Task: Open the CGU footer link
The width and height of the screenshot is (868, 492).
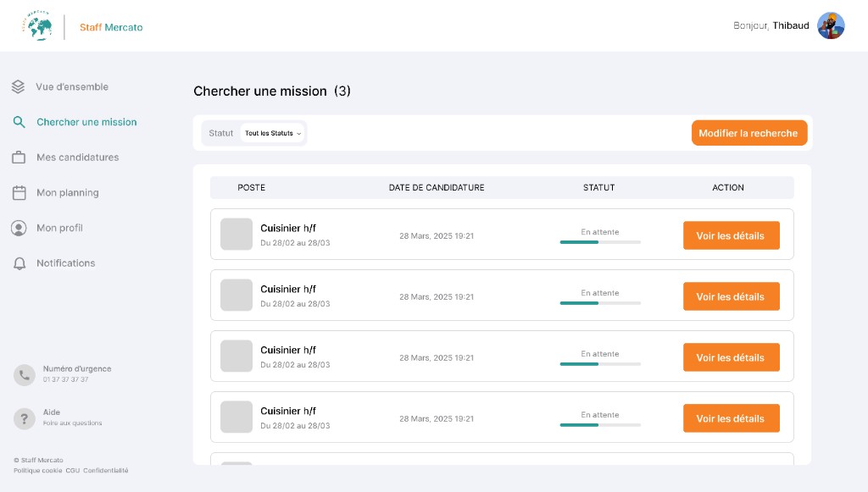Action: pos(73,471)
